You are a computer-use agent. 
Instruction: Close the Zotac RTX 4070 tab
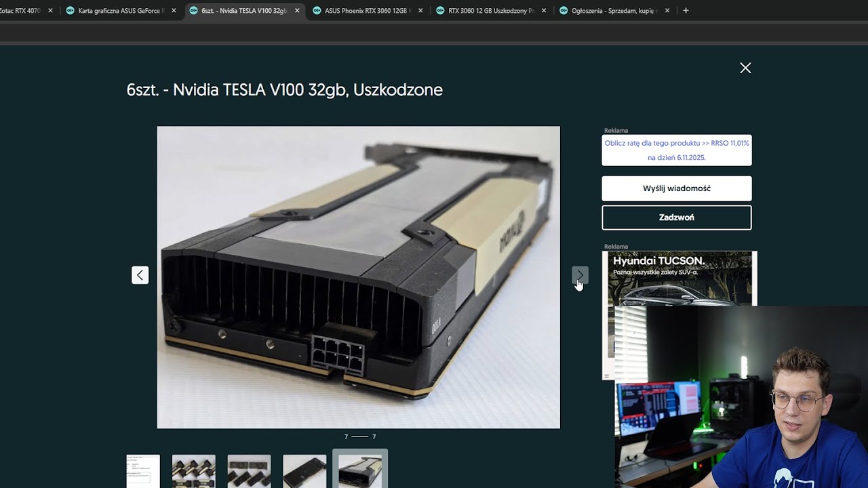(50, 11)
